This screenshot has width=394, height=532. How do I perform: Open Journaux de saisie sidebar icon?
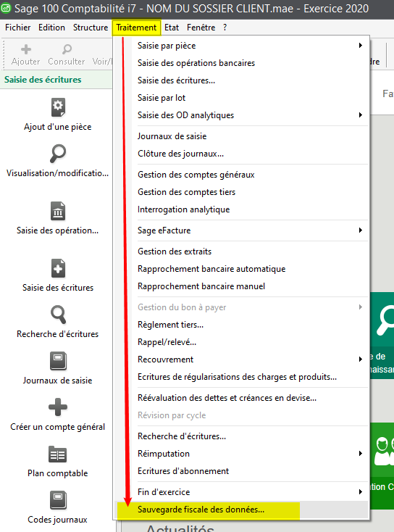[58, 361]
